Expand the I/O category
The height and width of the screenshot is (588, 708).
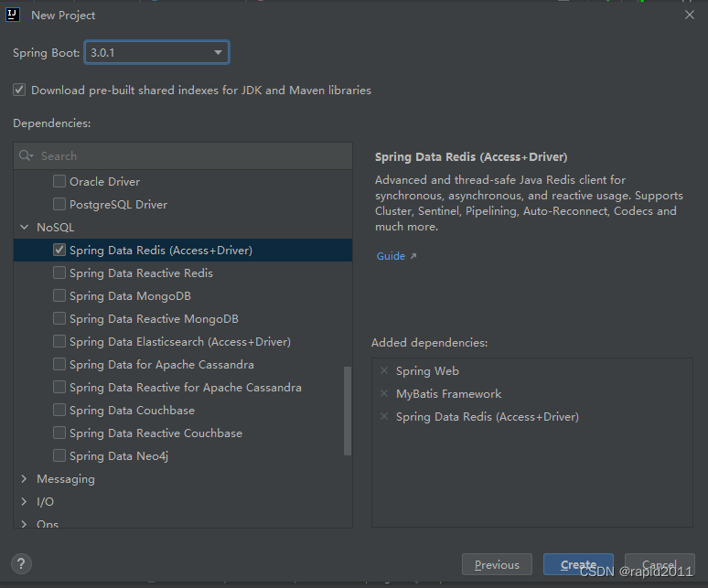click(25, 501)
